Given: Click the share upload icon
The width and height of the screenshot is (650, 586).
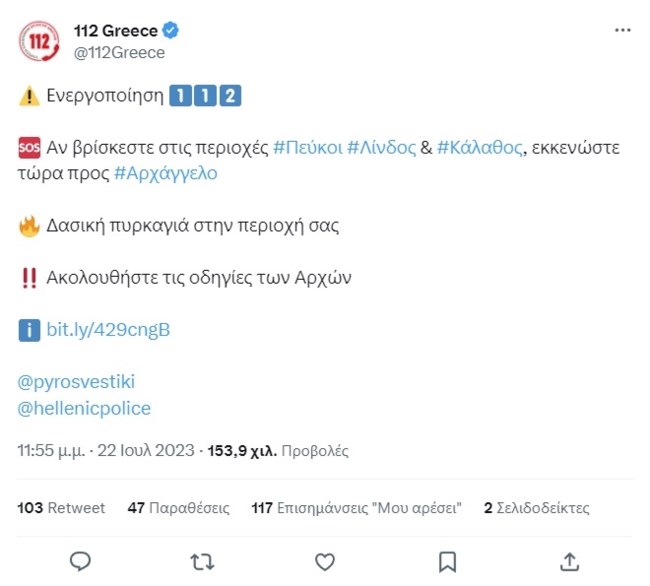Looking at the screenshot, I should click(x=569, y=560).
